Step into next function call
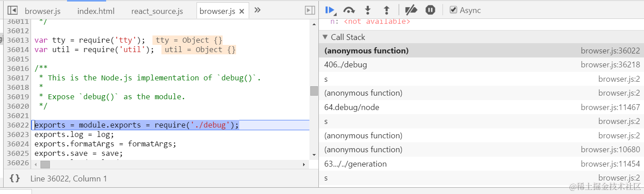This screenshot has height=194, width=644. (368, 10)
